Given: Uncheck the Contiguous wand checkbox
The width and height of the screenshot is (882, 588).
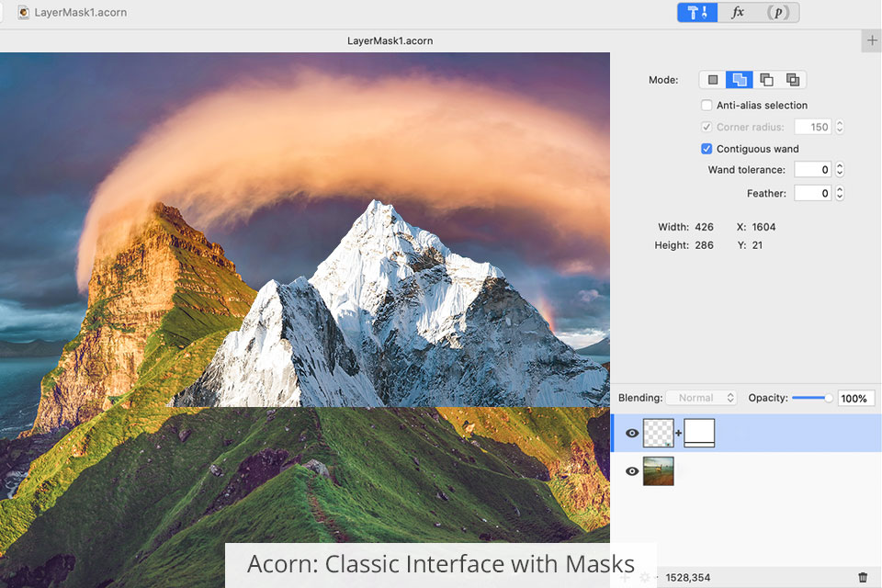Looking at the screenshot, I should click(x=707, y=149).
